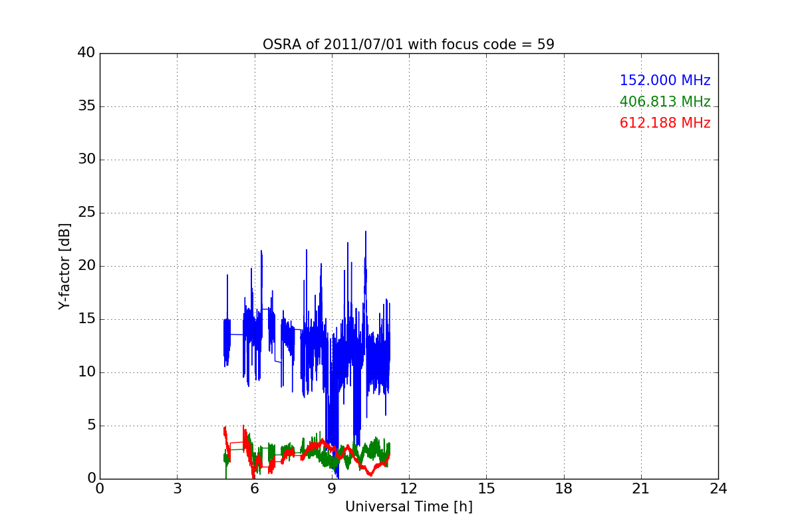Click x-axis tick label 0
Viewport: 798px width, 532px height.
100,488
